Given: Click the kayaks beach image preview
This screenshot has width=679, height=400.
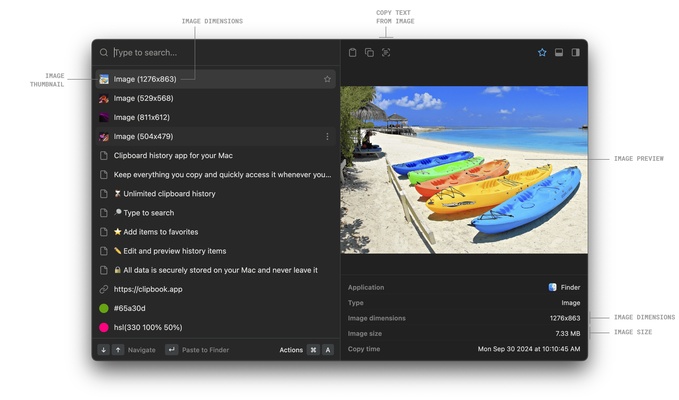Looking at the screenshot, I should coord(464,170).
